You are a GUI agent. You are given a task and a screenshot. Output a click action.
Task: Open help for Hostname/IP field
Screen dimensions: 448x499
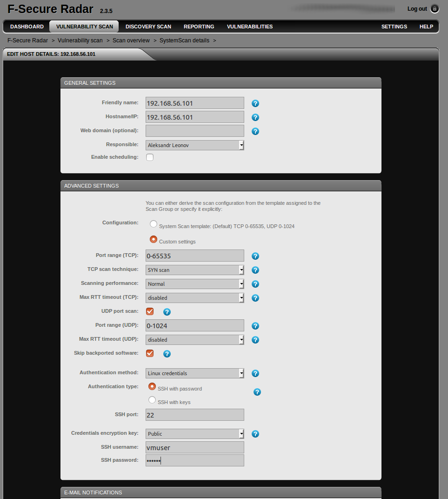click(255, 117)
